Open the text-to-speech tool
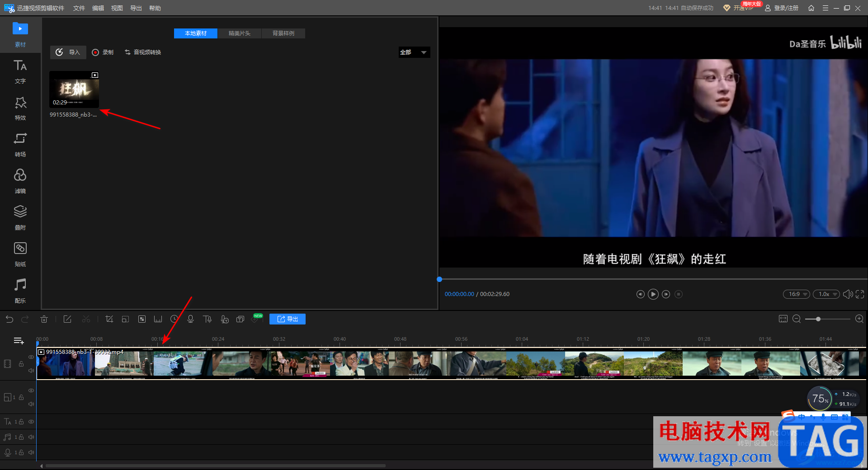Screen dimensions: 868x470 click(x=207, y=319)
